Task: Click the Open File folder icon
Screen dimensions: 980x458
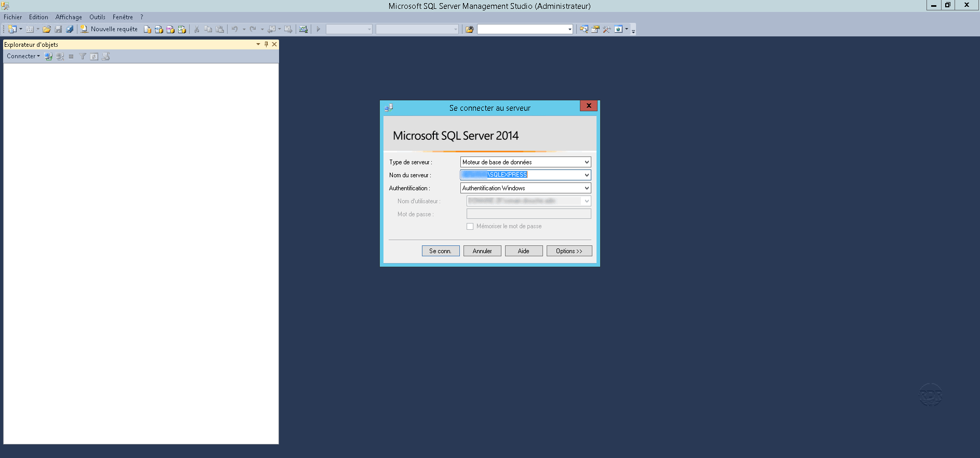Action: click(x=47, y=29)
